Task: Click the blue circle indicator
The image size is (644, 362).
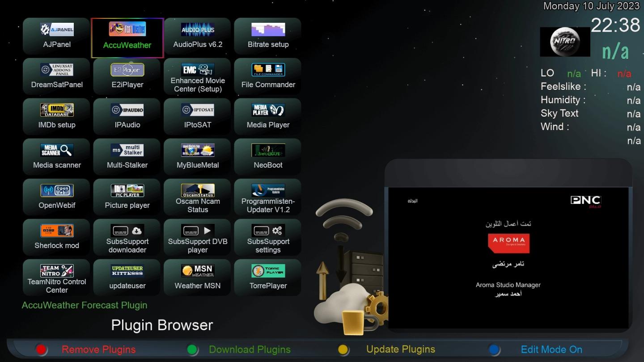Action: [494, 349]
